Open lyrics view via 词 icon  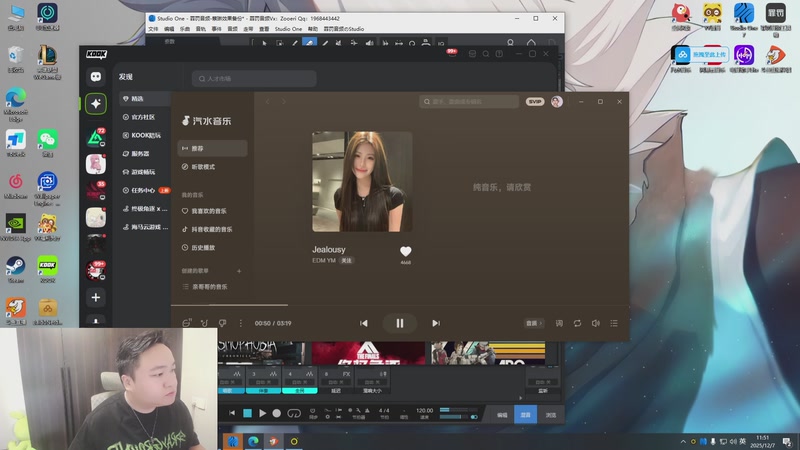[559, 323]
